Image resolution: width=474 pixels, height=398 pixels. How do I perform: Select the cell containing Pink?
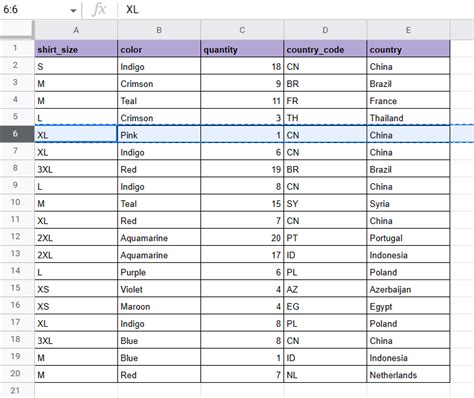coord(159,135)
